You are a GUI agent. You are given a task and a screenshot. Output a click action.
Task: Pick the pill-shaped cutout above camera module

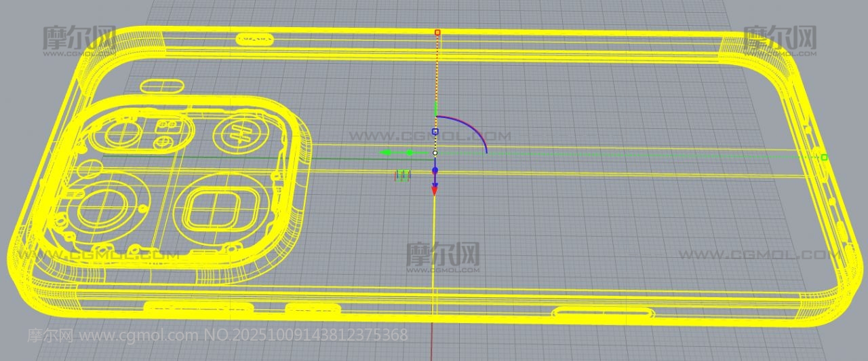click(x=161, y=86)
